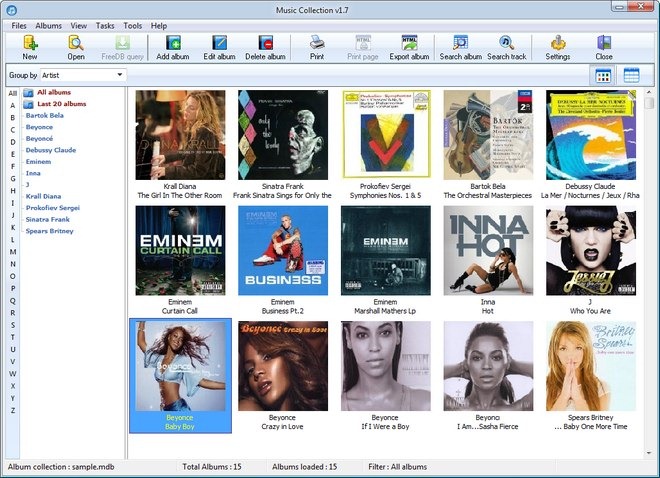Select Who You Are album cover
The width and height of the screenshot is (660, 478).
tap(591, 250)
